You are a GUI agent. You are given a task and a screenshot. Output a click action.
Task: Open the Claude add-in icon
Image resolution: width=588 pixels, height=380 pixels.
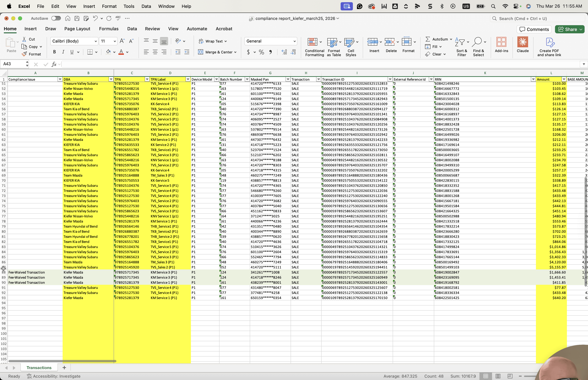[x=523, y=42]
